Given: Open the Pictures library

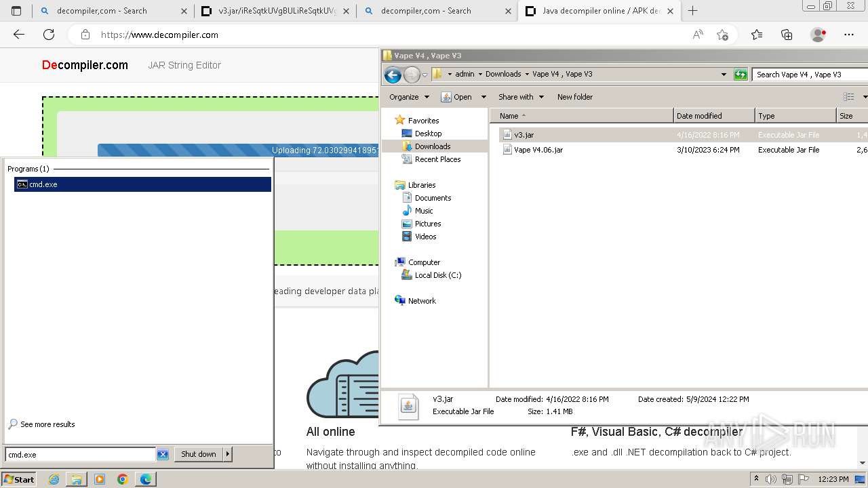Looking at the screenshot, I should [428, 224].
